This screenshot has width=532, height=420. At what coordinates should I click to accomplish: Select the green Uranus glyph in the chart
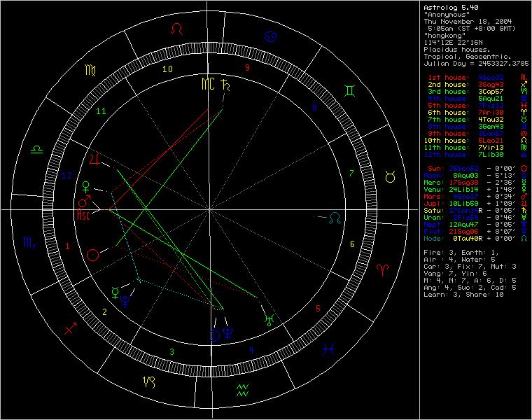pyautogui.click(x=269, y=321)
